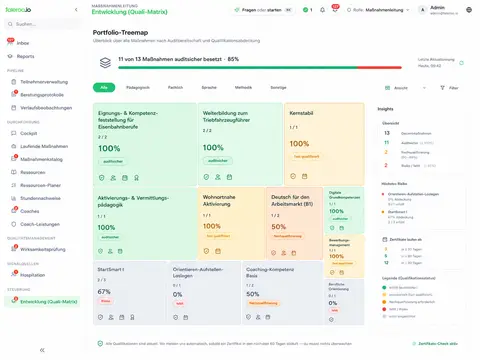The width and height of the screenshot is (480, 360).
Task: Open the Ansicht view dropdown
Action: [x=405, y=88]
